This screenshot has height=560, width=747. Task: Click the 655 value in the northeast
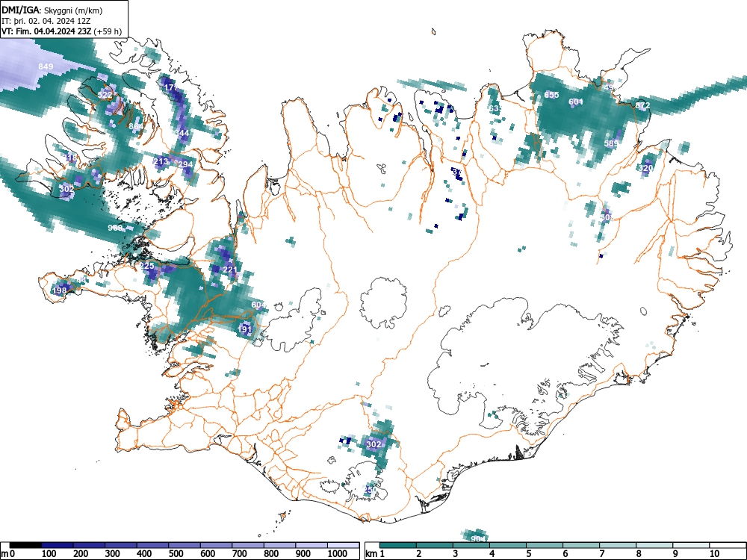click(x=551, y=95)
